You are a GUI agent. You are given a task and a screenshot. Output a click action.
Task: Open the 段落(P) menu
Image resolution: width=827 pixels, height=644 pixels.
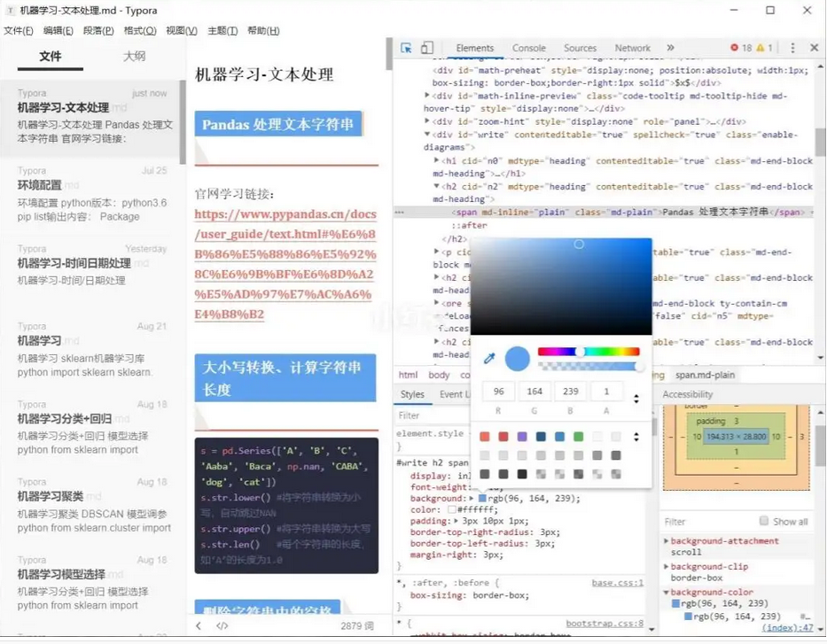coord(98,31)
